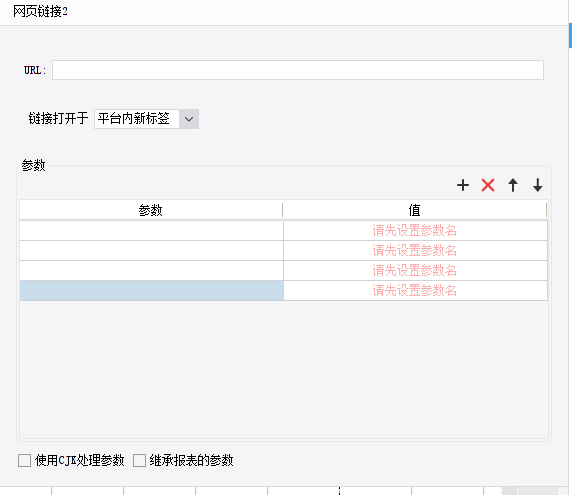
Task: Click the right-side scrollbar thumb
Action: coord(570,35)
